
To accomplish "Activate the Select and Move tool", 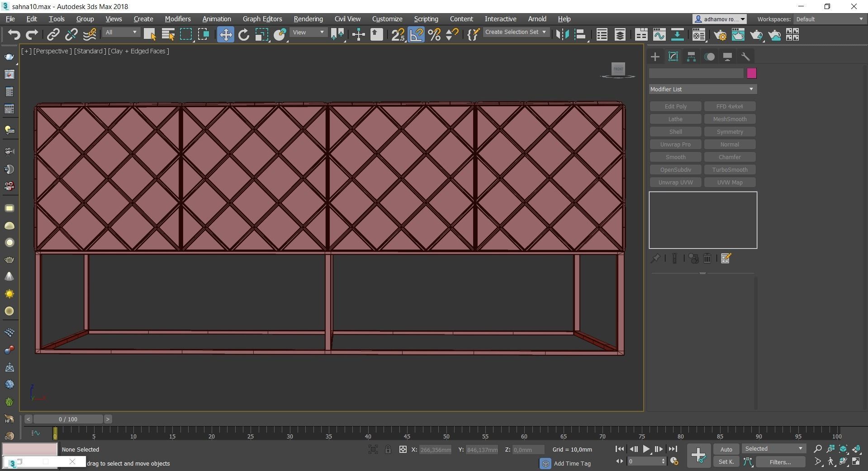I will point(225,35).
